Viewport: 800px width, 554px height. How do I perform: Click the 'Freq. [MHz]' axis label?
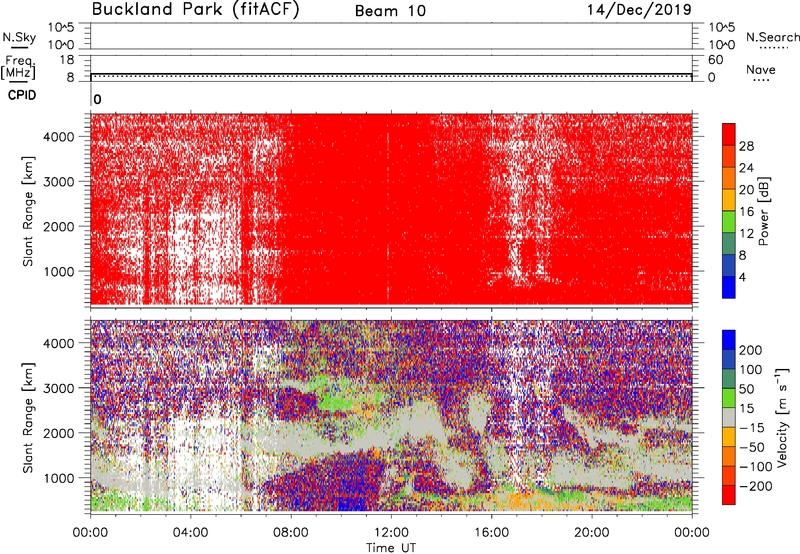pos(18,67)
